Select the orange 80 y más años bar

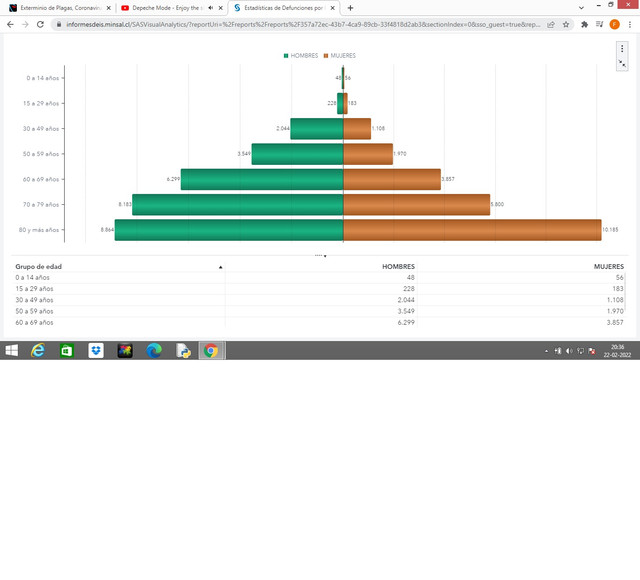(x=472, y=230)
